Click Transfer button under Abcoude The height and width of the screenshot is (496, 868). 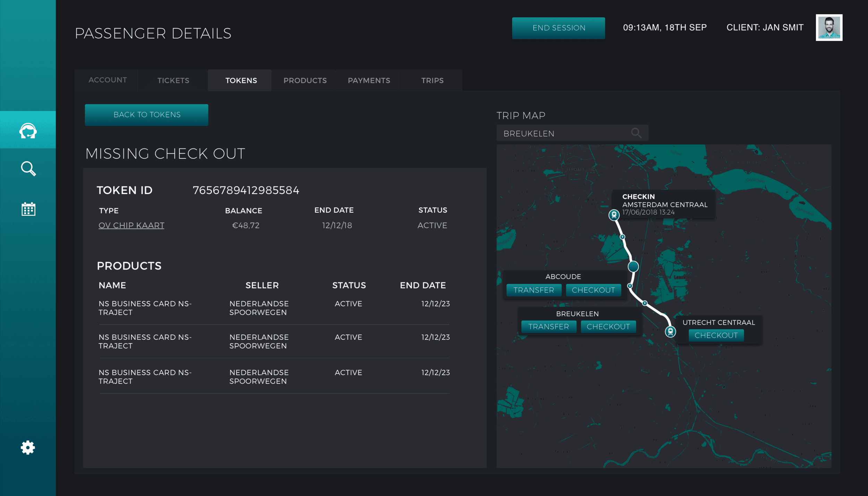click(x=534, y=290)
